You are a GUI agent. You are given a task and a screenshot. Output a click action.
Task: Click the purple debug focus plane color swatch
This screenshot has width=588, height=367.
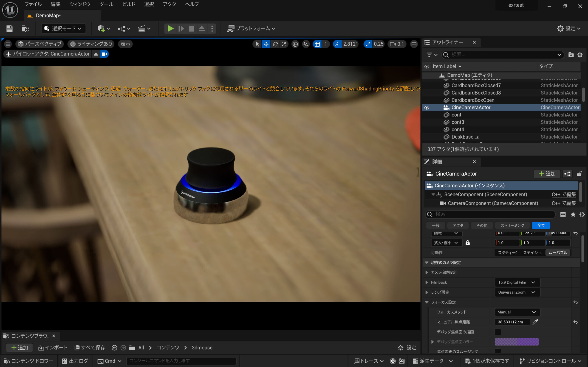tap(517, 342)
